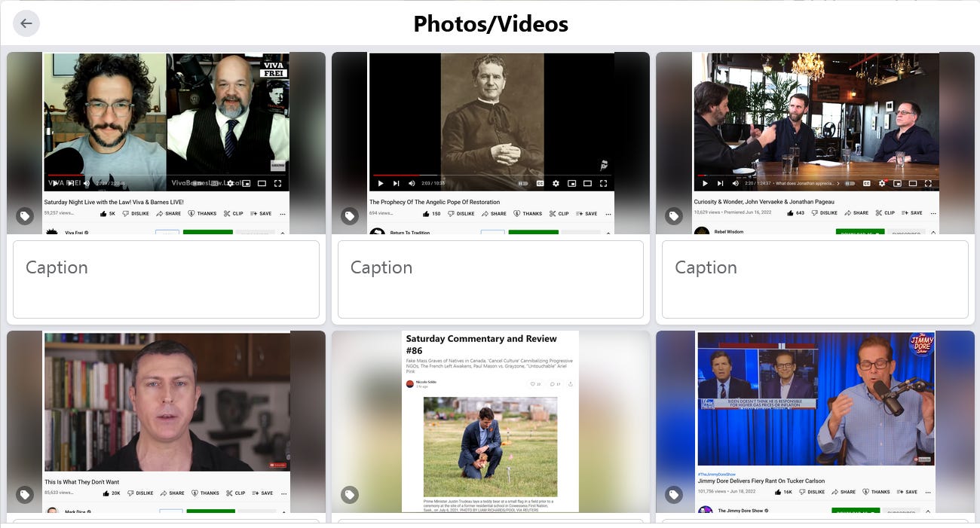Open the Saturday Night Live with the Law thumbnail

tap(167, 143)
